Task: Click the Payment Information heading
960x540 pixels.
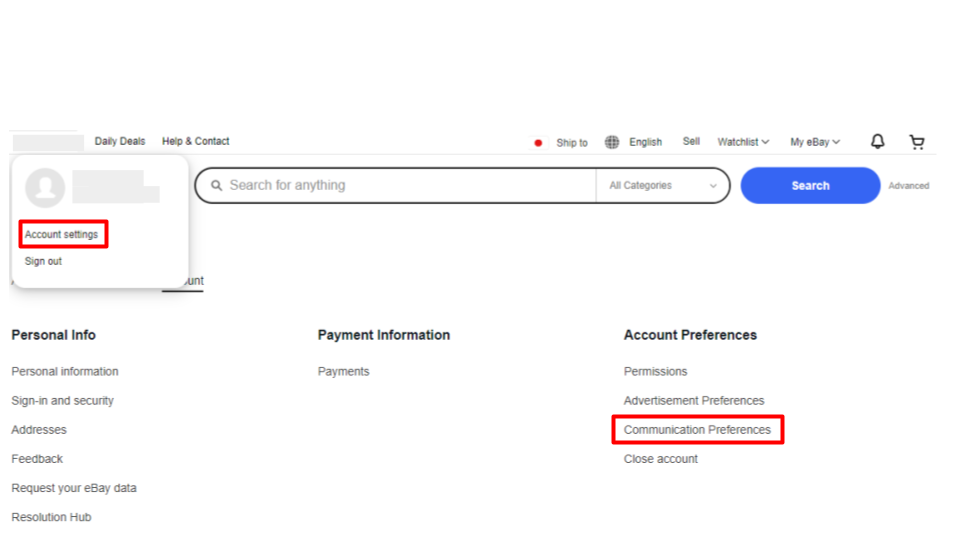Action: coord(384,335)
